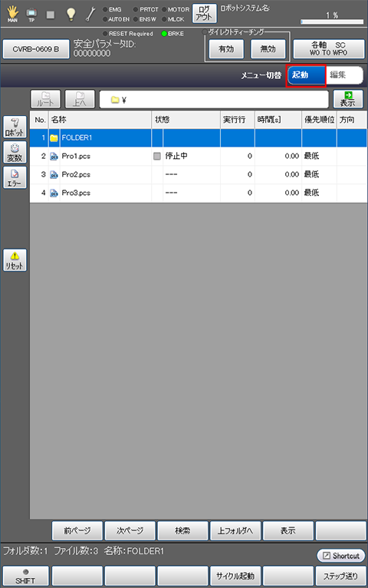The image size is (368, 588).
Task: Select FOLDER1 row in list
Action: tap(199, 138)
